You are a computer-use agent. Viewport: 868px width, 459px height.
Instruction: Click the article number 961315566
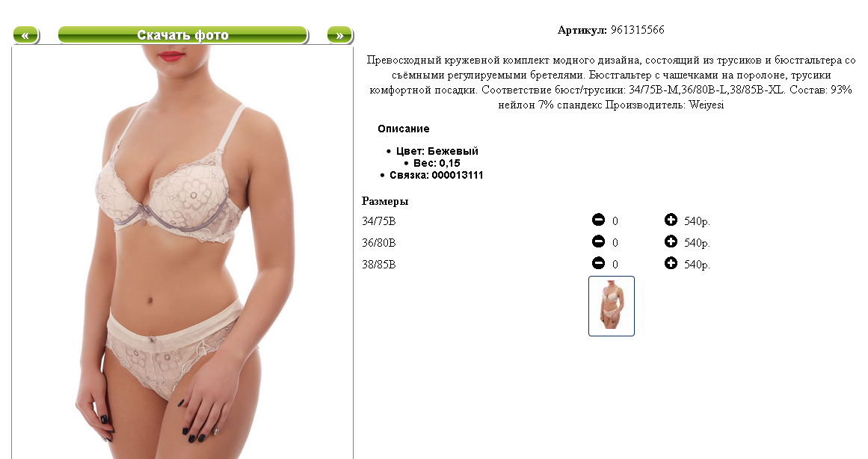point(637,30)
